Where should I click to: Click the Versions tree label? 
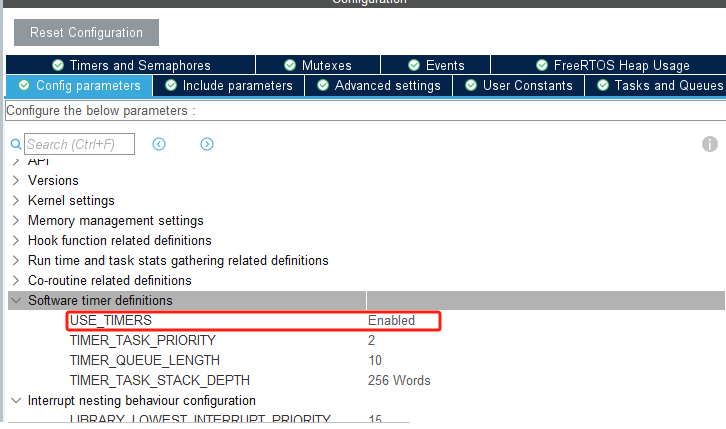pyautogui.click(x=53, y=180)
